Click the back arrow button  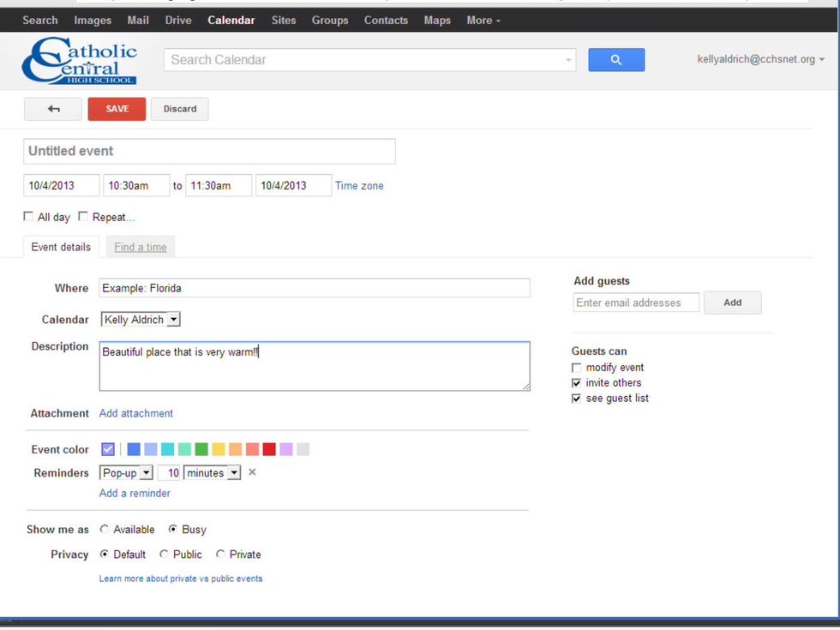pyautogui.click(x=53, y=109)
